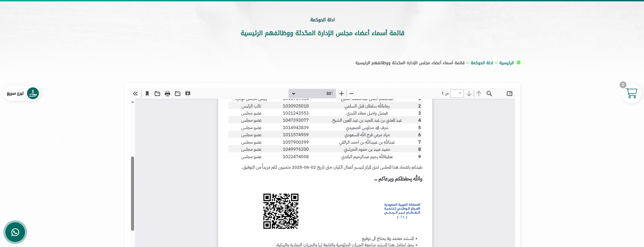Click the name حميد عبيد بن حمود الحرشني

tap(367, 149)
